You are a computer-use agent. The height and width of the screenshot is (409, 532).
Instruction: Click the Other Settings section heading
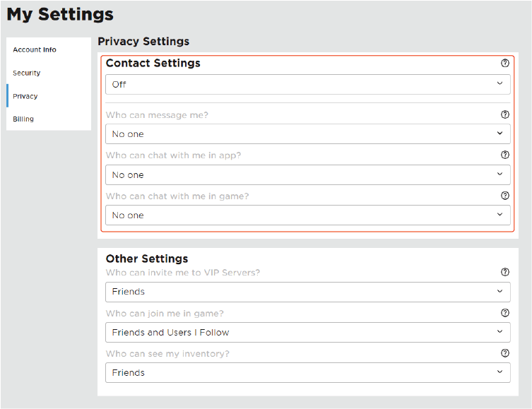[x=147, y=259]
